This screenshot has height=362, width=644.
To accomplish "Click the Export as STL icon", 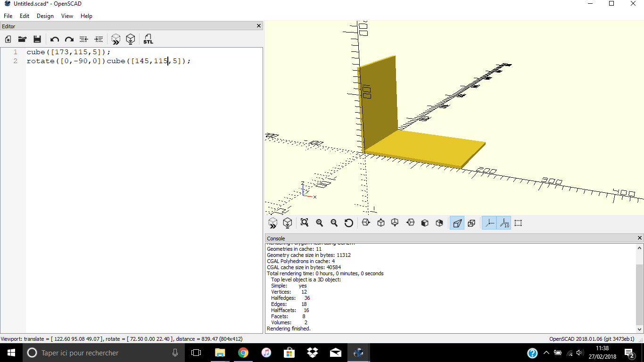I will (148, 39).
